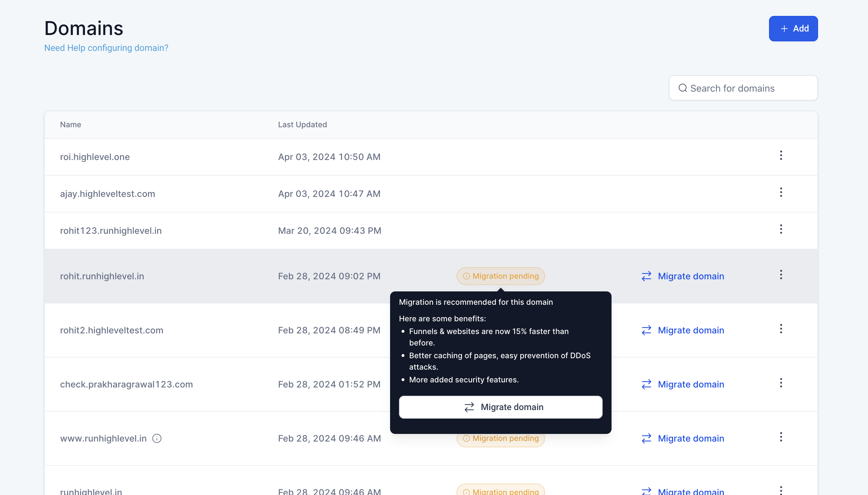Click Migrate domain for rohit2.highleveltest.com

coord(683,330)
